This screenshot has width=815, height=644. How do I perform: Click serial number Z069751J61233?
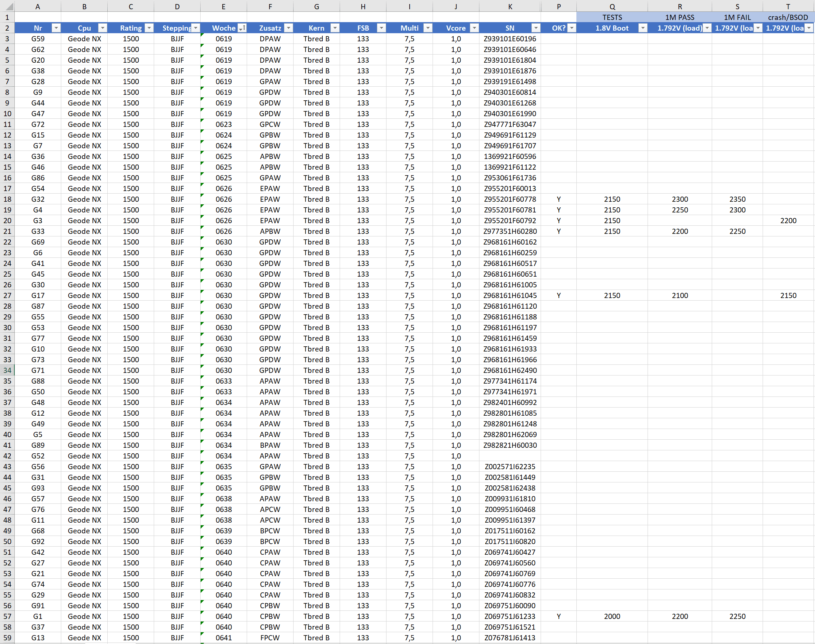tap(510, 616)
